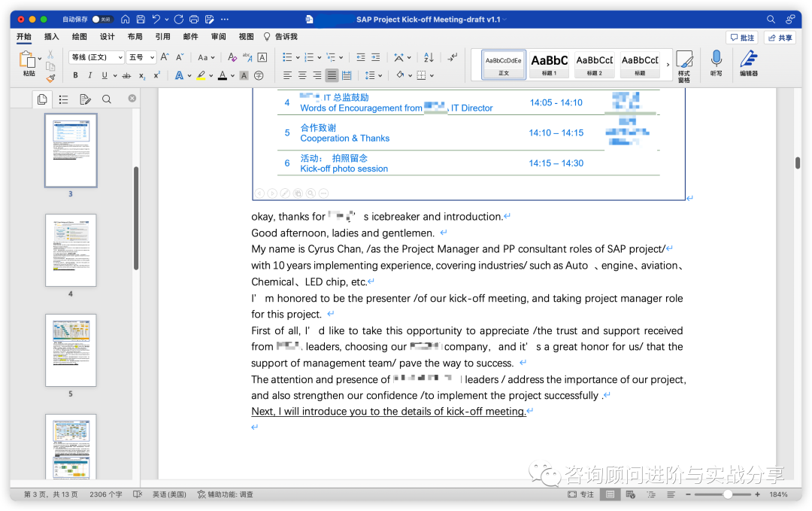Switch to the 绘图 ribbon tab
The height and width of the screenshot is (511, 812).
(x=79, y=36)
